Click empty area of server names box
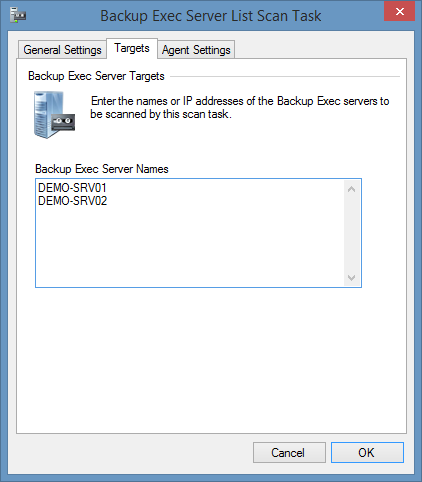422x482 pixels. coord(190,247)
